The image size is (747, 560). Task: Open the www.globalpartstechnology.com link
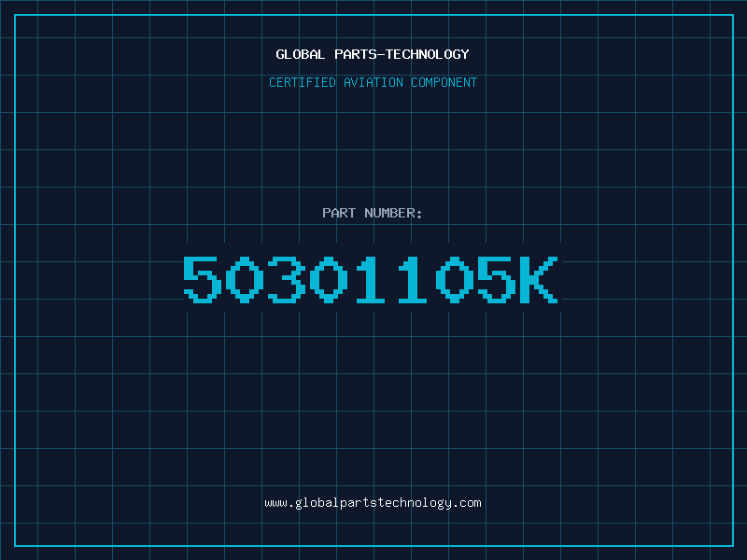[373, 503]
